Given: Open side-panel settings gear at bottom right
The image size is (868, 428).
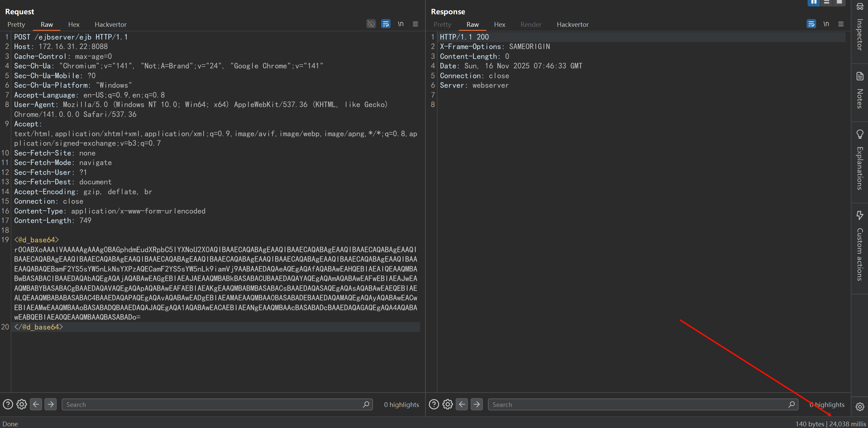Looking at the screenshot, I should point(860,407).
